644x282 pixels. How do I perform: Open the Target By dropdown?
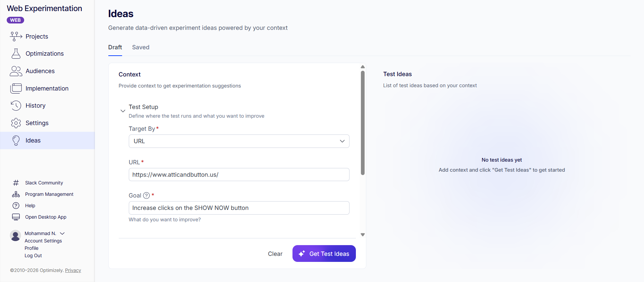[239, 141]
